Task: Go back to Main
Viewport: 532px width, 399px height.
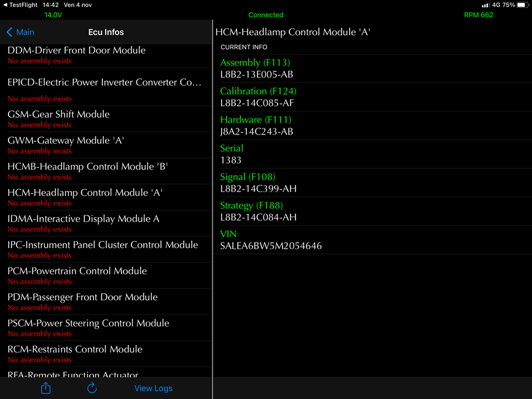Action: (x=20, y=32)
